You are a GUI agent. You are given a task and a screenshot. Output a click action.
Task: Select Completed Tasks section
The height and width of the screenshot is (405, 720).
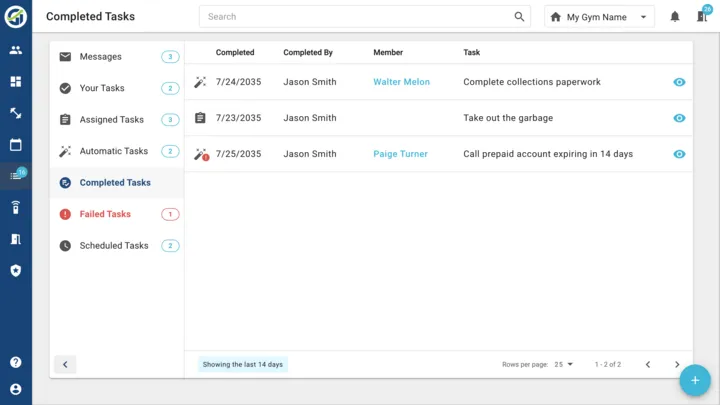(117, 183)
